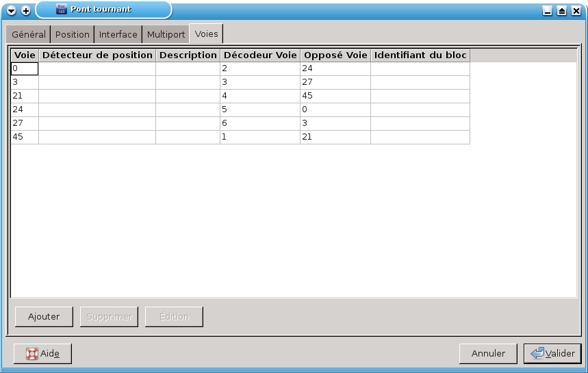Sort by the Voie column header
Viewport: 588px width, 373px height.
click(25, 55)
